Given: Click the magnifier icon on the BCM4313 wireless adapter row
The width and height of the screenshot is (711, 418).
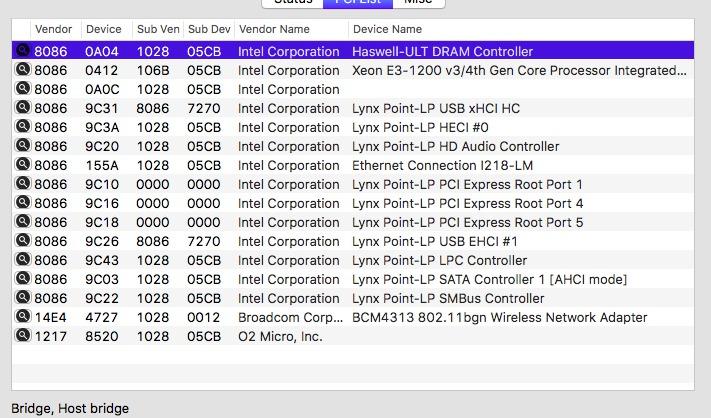Looking at the screenshot, I should point(22,317).
